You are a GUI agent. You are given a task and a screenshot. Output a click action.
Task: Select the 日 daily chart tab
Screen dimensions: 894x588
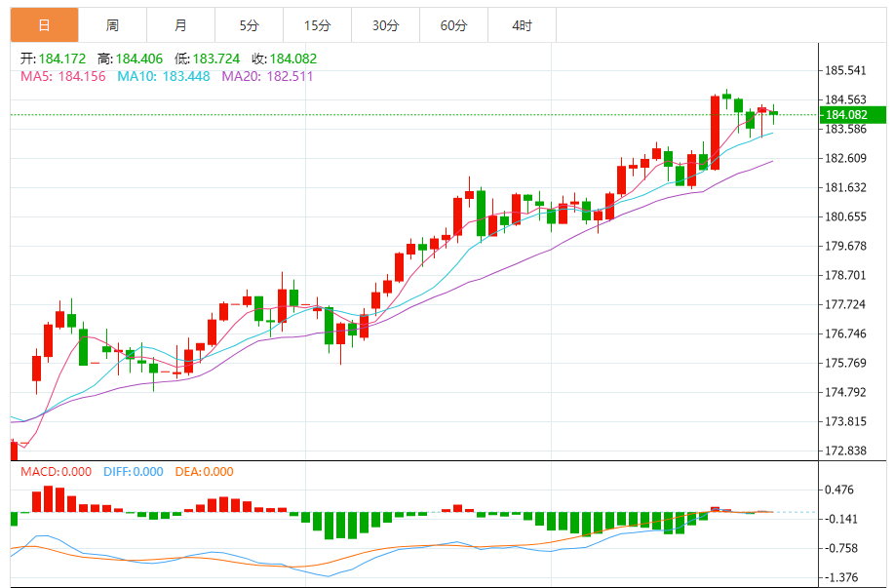(44, 25)
